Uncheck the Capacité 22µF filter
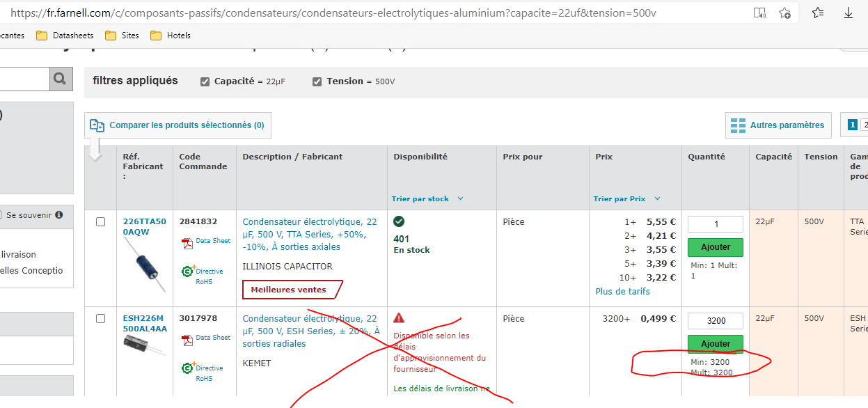868x408 pixels. (205, 81)
